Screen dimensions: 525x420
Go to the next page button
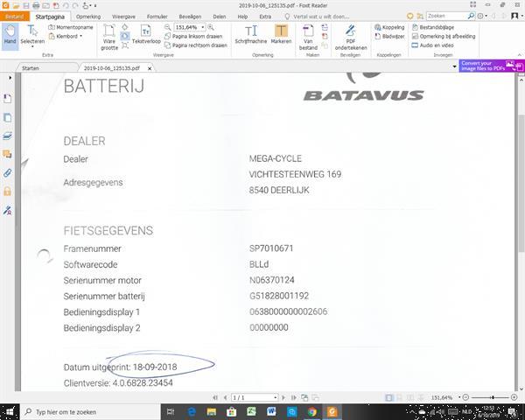(283, 397)
